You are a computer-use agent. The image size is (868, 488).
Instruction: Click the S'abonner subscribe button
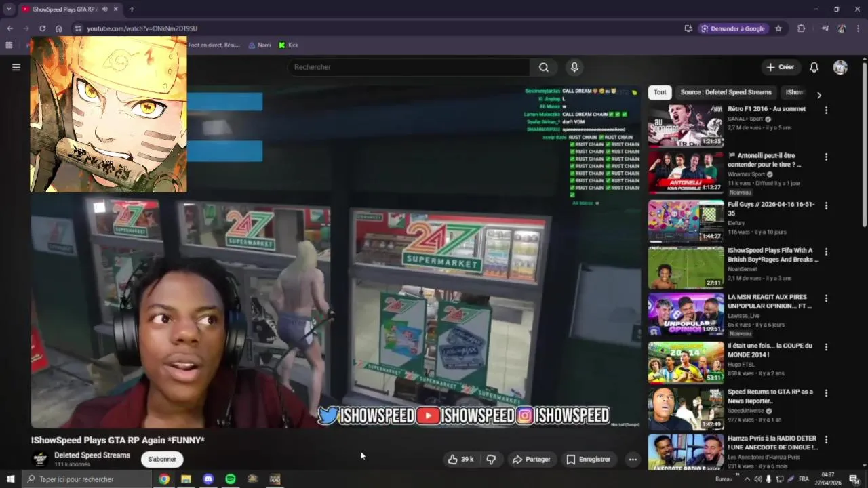tap(162, 460)
